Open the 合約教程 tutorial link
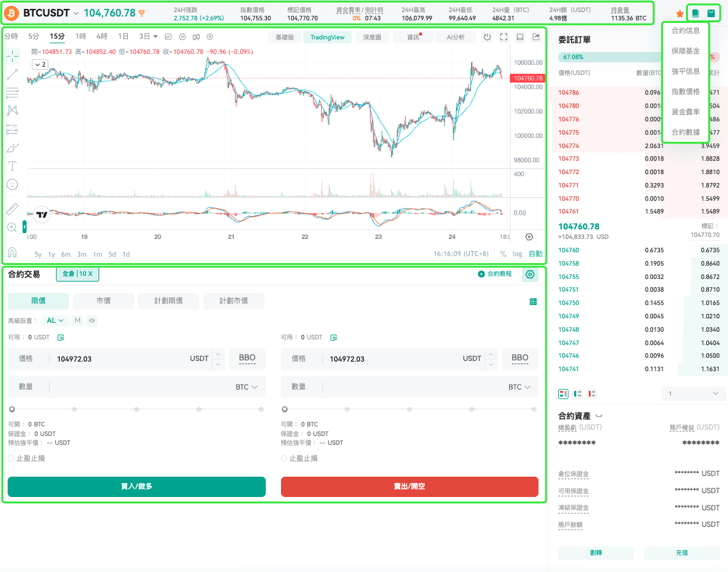This screenshot has width=728, height=572. click(495, 274)
